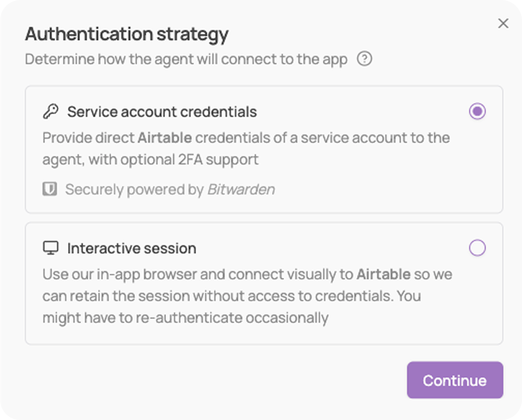This screenshot has height=420, width=522.
Task: Select the Interactive session radio button
Action: click(x=477, y=248)
